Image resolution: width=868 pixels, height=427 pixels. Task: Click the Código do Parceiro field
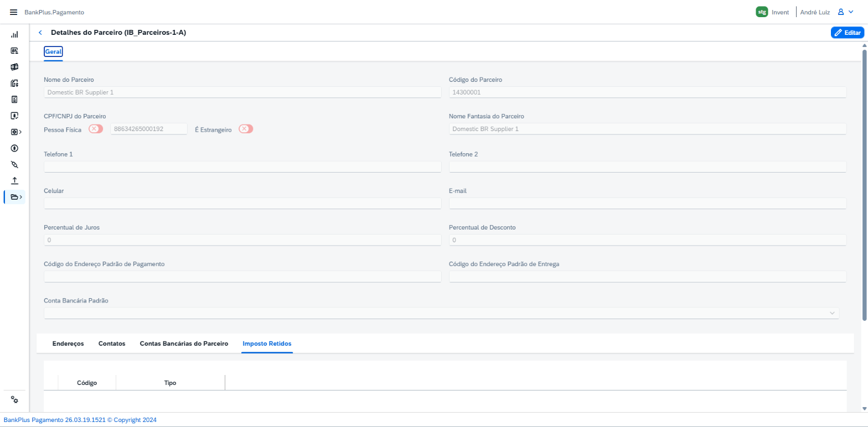648,92
